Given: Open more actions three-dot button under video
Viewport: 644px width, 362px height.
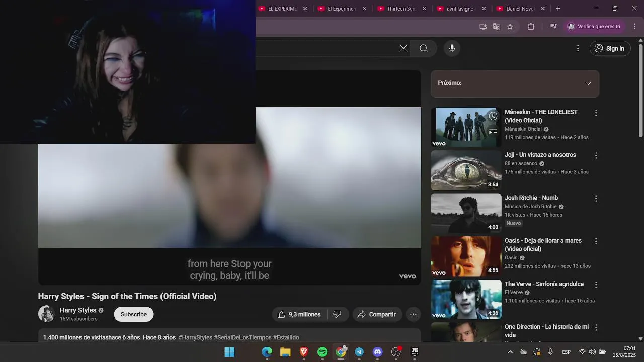Looking at the screenshot, I should click(x=413, y=314).
